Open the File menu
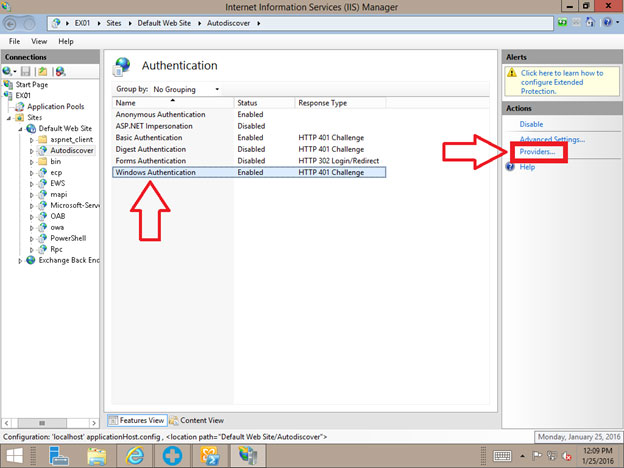Viewport: 624px width, 468px height. [x=15, y=42]
